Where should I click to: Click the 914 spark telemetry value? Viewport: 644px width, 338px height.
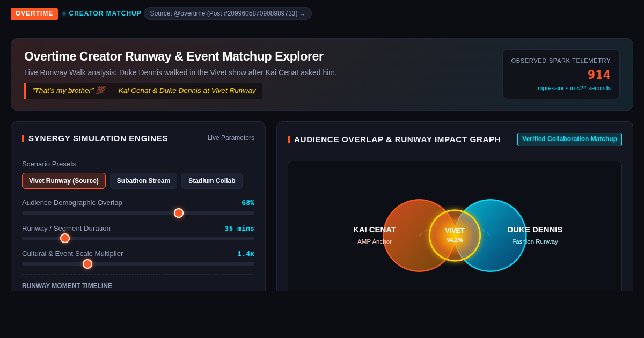pos(599,75)
